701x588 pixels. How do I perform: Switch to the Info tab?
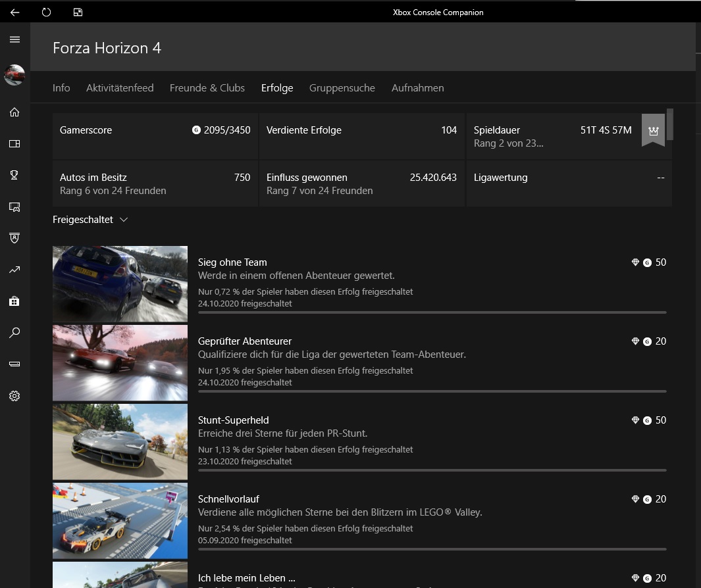point(61,88)
